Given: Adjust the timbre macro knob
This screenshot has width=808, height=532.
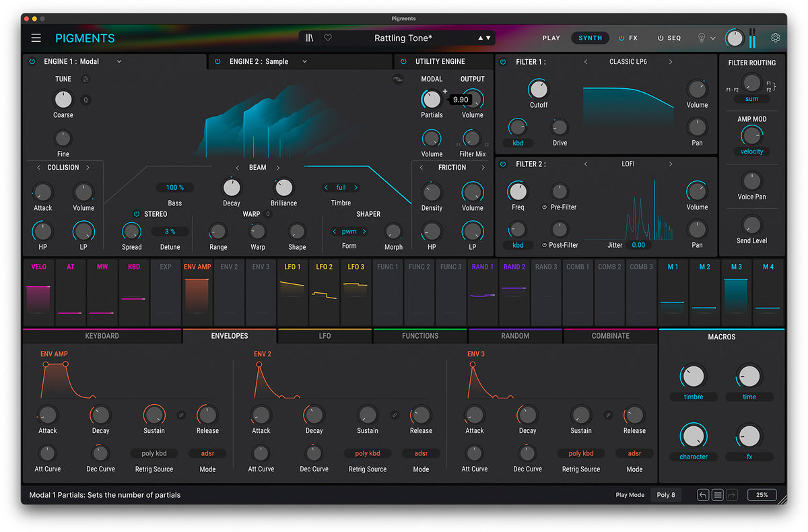Looking at the screenshot, I should (x=694, y=376).
